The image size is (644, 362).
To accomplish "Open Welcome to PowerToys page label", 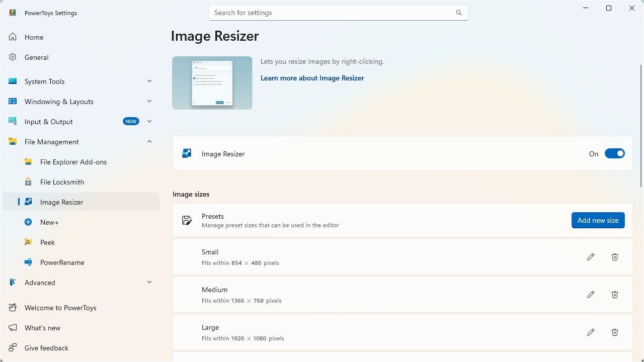I will coord(60,308).
